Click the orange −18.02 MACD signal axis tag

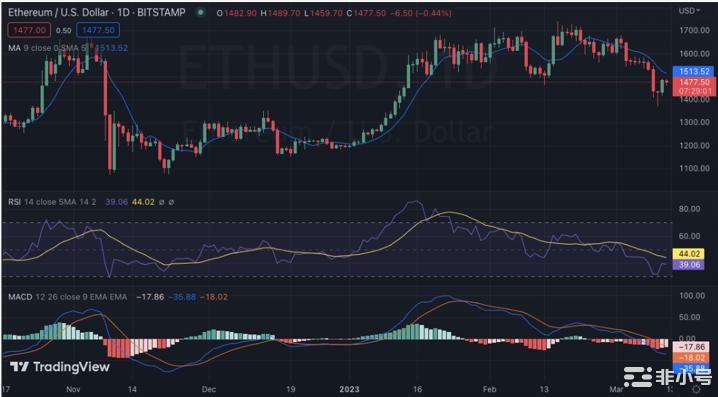[x=691, y=358]
